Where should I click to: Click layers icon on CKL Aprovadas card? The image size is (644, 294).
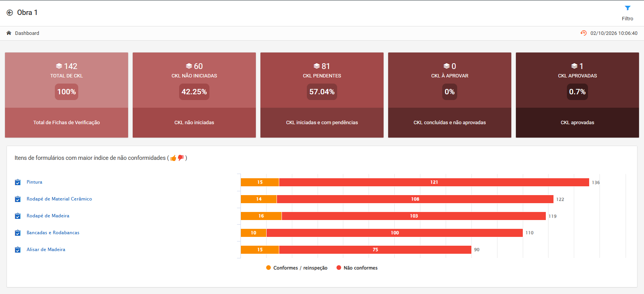tap(575, 66)
